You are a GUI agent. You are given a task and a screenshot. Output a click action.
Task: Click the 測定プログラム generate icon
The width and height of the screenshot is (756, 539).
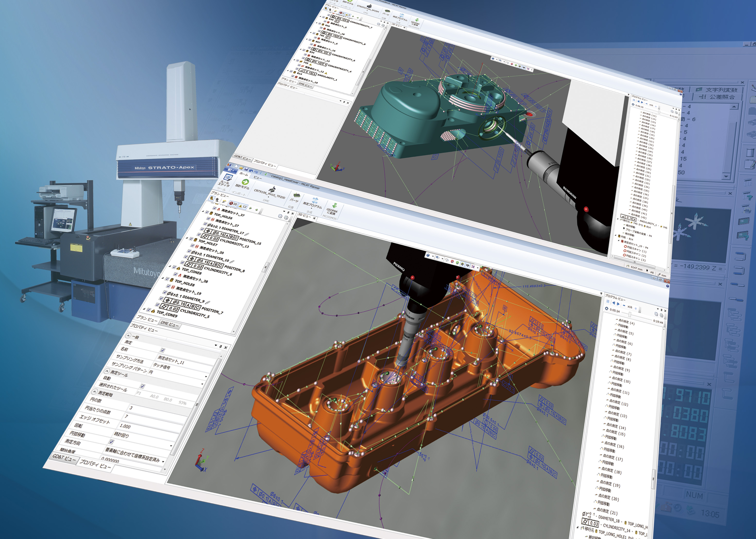[315, 201]
